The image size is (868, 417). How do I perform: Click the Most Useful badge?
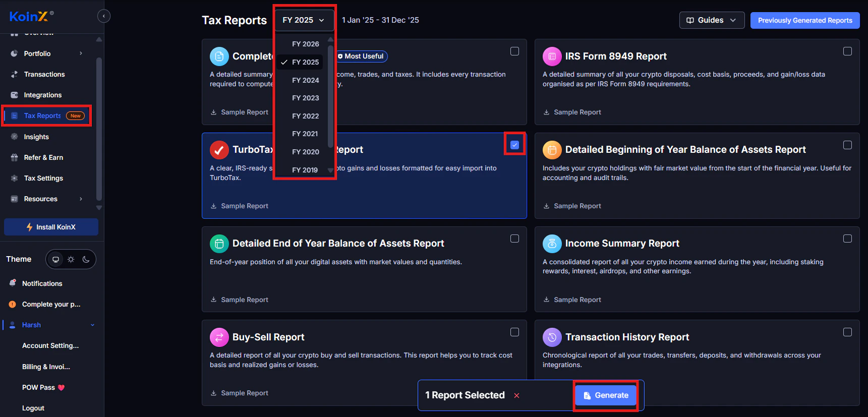(x=361, y=56)
